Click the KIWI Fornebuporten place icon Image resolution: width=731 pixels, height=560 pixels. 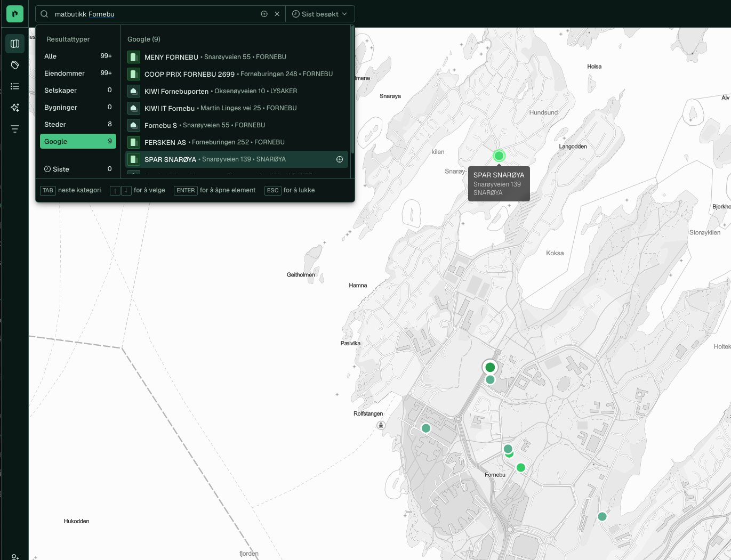[134, 91]
